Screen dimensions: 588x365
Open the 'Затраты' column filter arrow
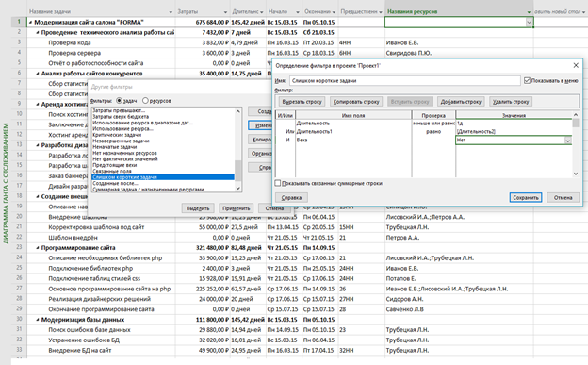coord(225,12)
